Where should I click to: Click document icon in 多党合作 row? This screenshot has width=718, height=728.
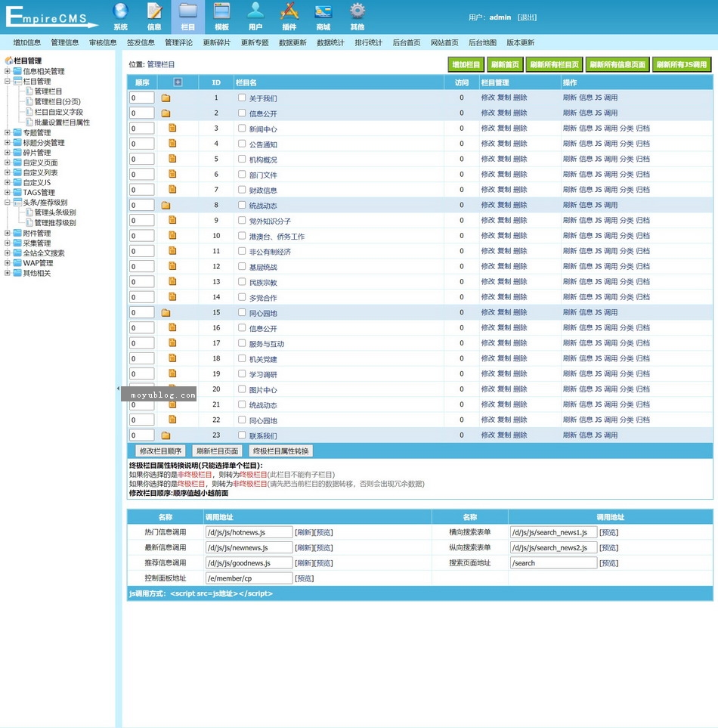click(x=172, y=296)
